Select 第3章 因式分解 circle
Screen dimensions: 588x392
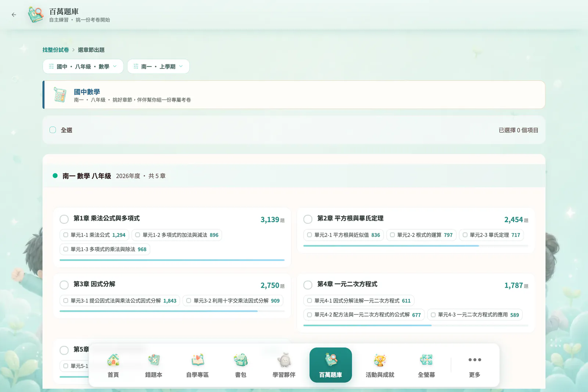pyautogui.click(x=64, y=285)
